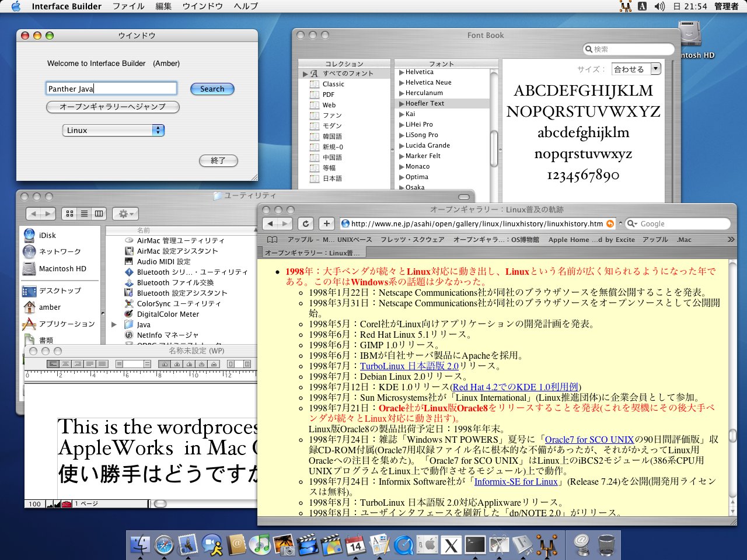Launch iTunes from the Dock
The image size is (747, 560).
[260, 545]
